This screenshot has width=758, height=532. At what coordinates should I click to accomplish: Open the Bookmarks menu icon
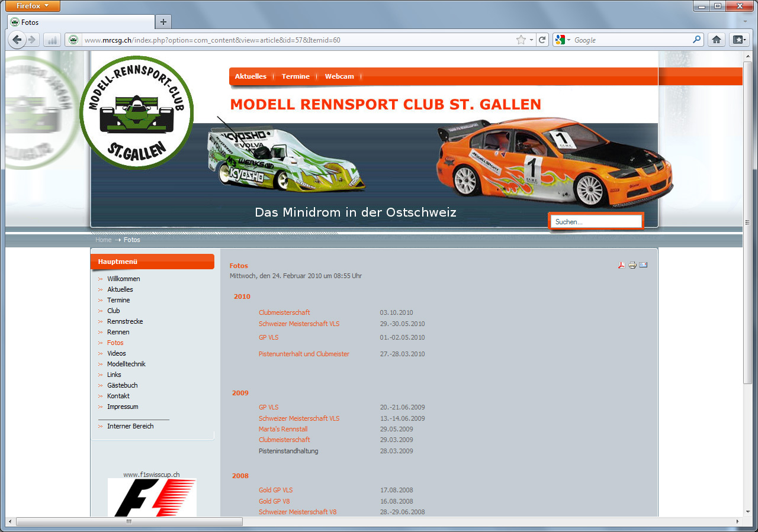[x=739, y=40]
